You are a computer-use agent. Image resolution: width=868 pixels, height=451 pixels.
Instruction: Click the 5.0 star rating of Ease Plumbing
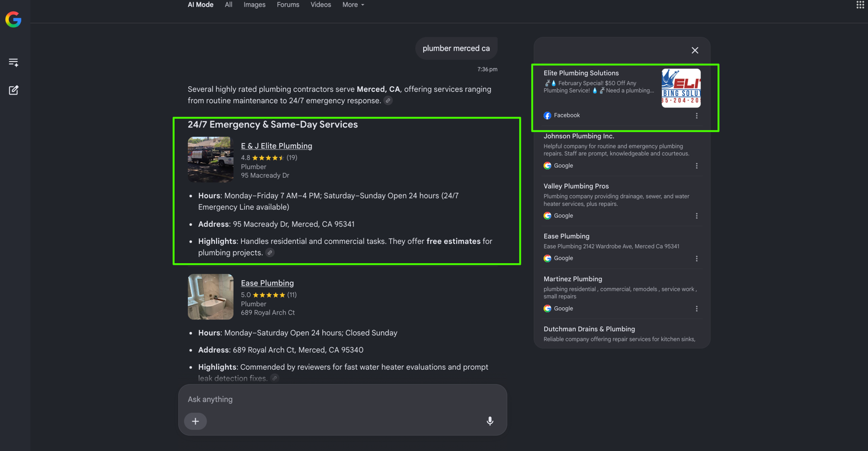[269, 295]
